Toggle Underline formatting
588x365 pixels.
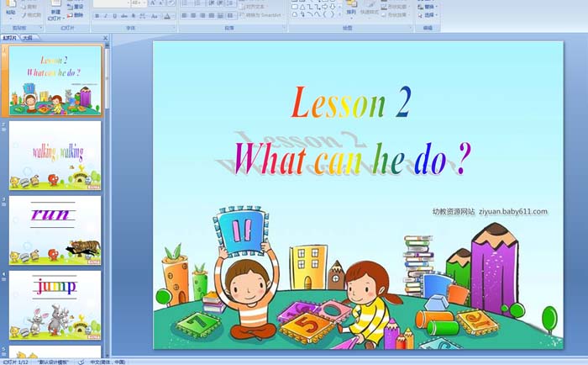(115, 16)
